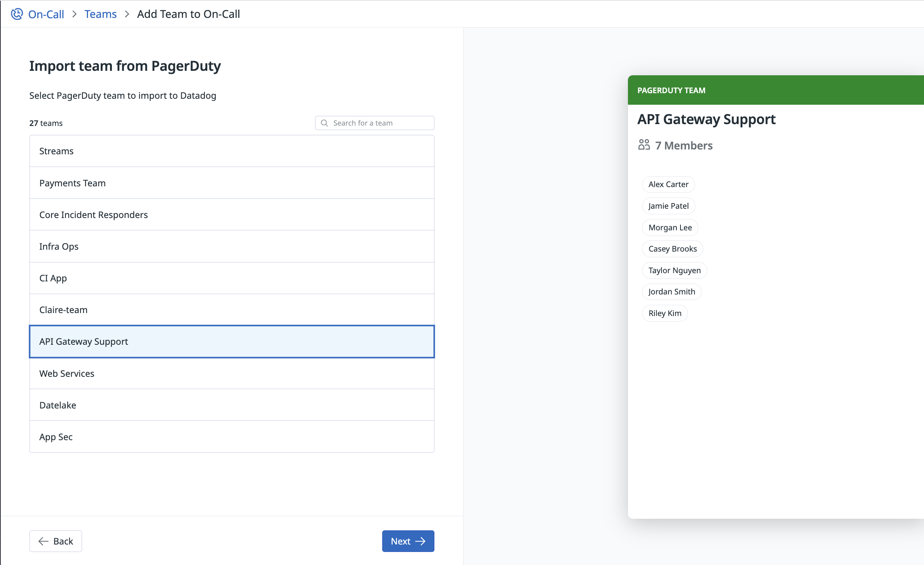
Task: Click the Alex Carter member chip
Action: [668, 184]
